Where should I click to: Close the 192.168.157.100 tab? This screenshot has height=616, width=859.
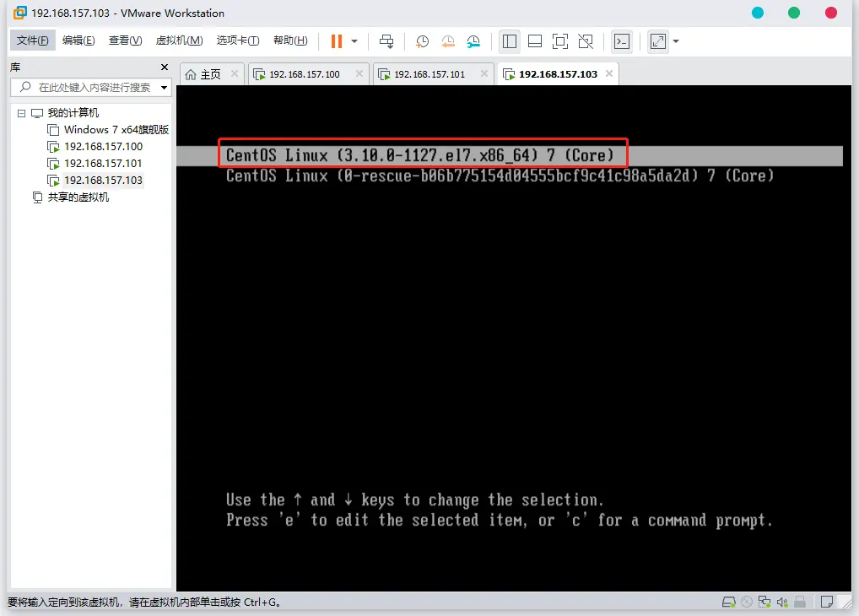[359, 73]
